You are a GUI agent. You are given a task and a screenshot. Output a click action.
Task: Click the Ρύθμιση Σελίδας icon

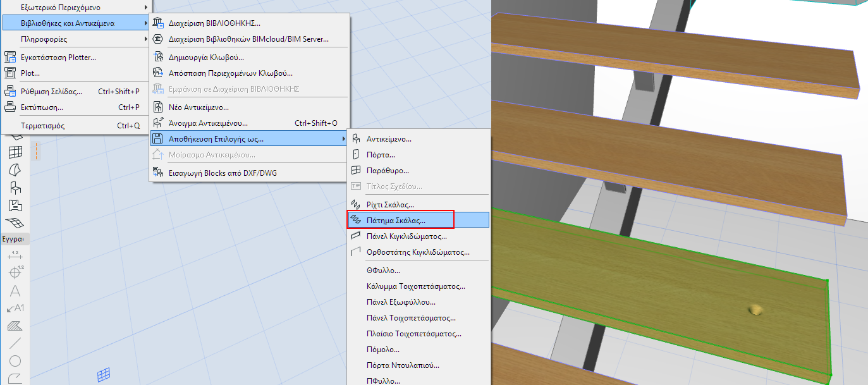coord(10,92)
